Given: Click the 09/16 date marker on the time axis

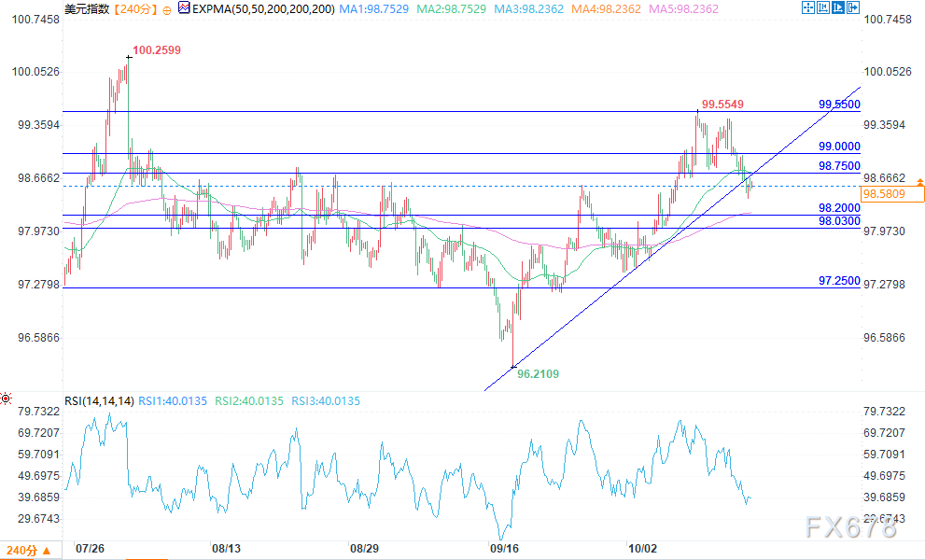Looking at the screenshot, I should [504, 549].
